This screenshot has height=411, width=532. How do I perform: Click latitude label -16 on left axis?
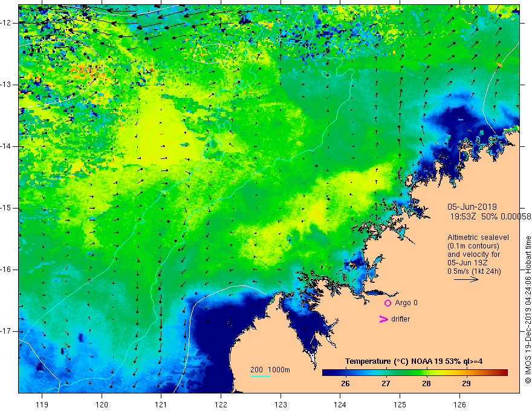[x=6, y=270]
